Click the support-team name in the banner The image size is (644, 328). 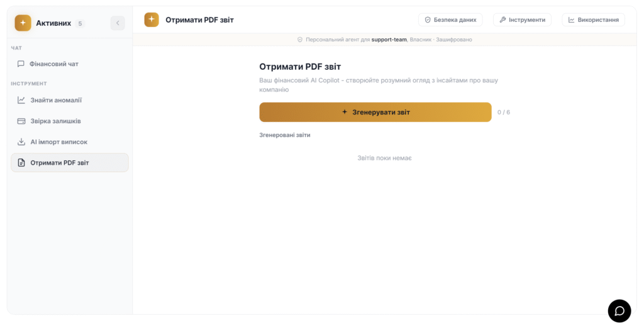coord(389,40)
